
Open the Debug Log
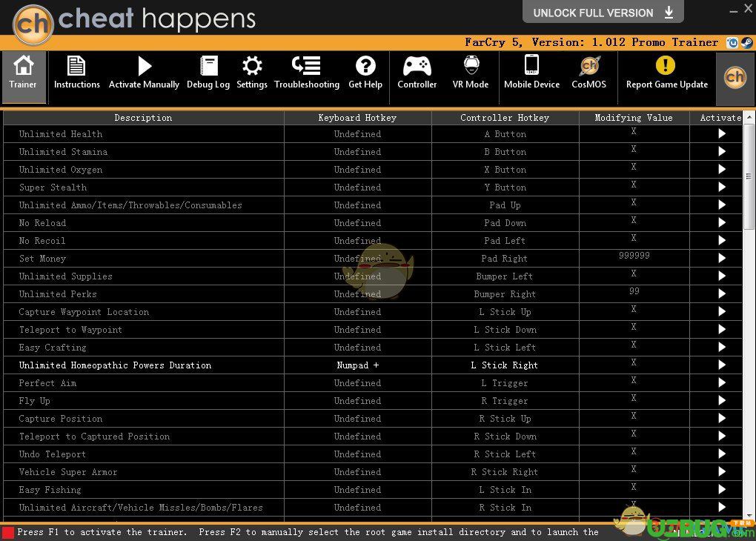click(208, 73)
